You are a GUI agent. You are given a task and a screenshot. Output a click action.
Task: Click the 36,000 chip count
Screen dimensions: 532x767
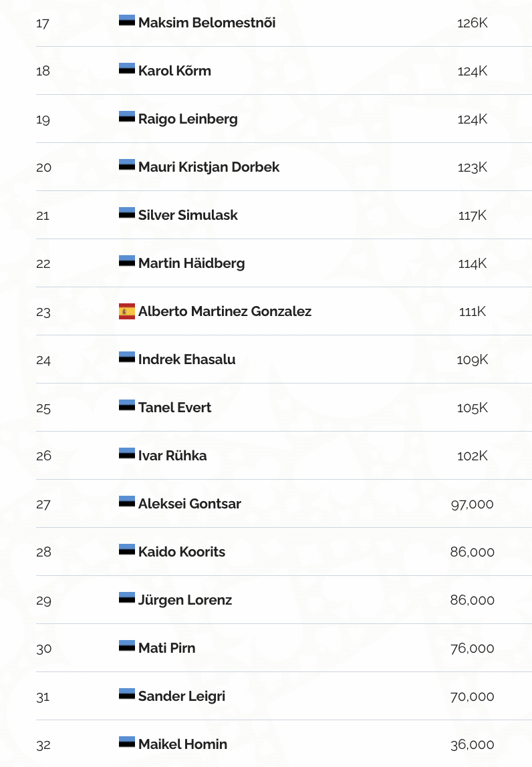point(472,744)
